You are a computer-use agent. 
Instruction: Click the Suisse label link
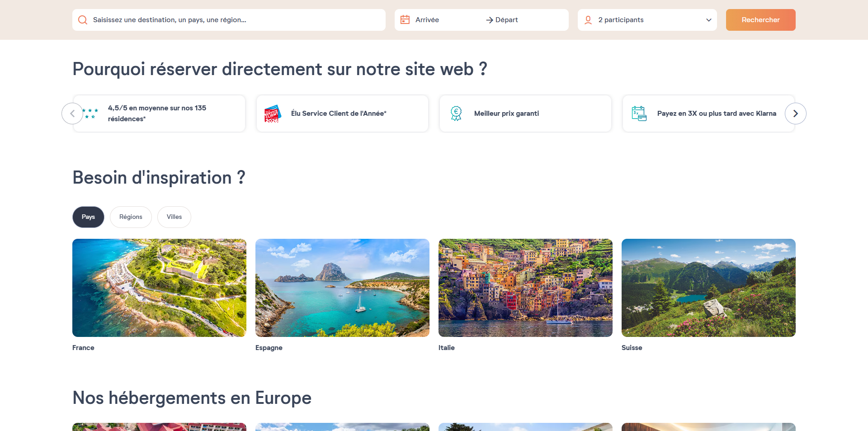[x=632, y=348]
